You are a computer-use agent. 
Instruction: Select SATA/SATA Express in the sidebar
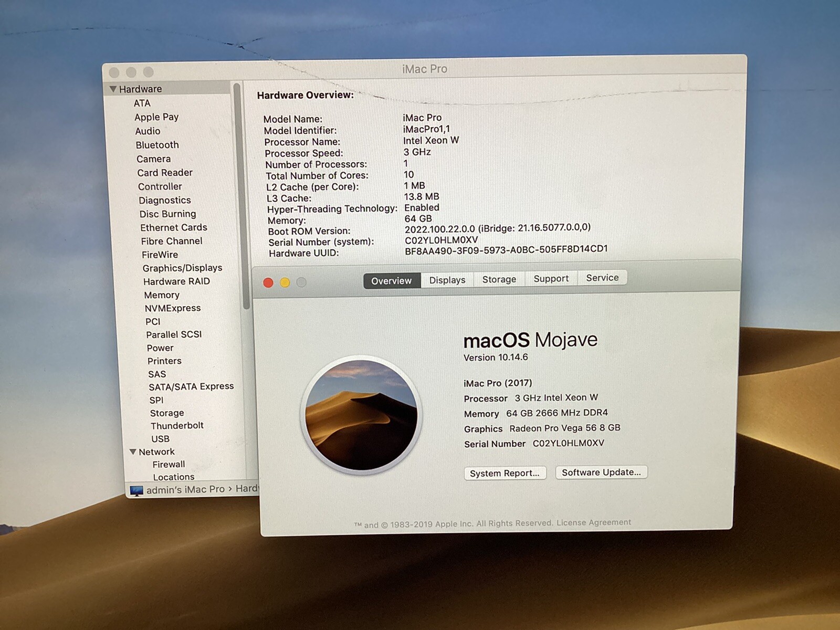point(192,387)
